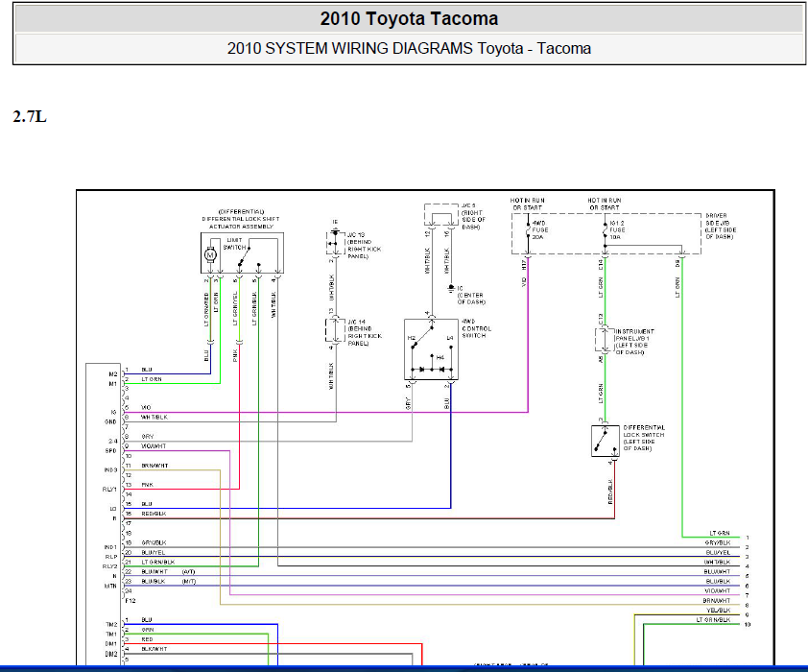
Task: Click the "TM2" terminal name
Action: coord(111,625)
